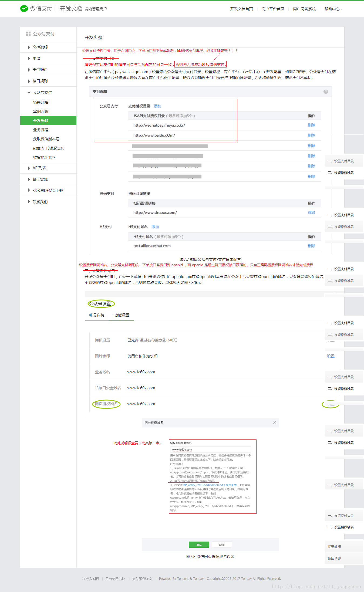The height and width of the screenshot is (592, 364).
Task: Click the 公众号设置 heading
Action: (100, 303)
